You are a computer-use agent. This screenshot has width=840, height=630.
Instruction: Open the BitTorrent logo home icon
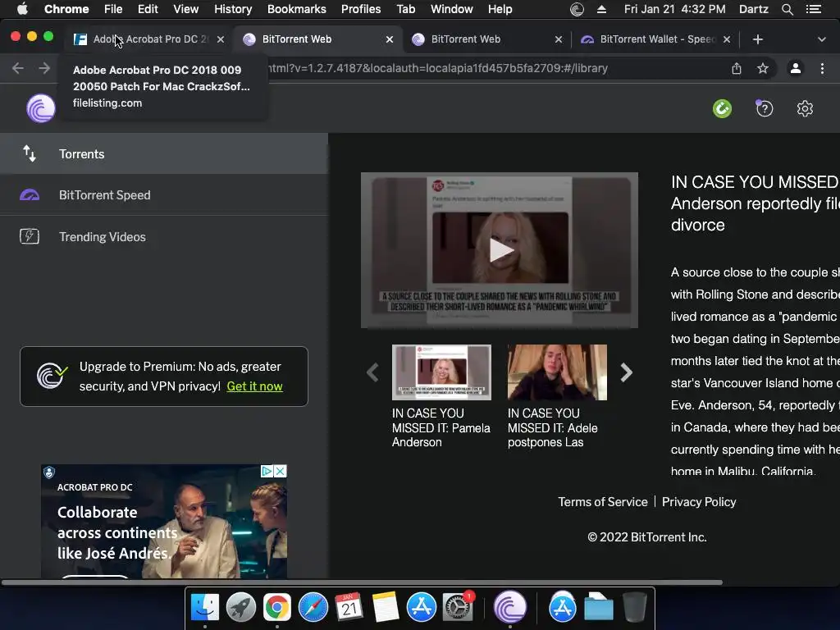(x=41, y=109)
